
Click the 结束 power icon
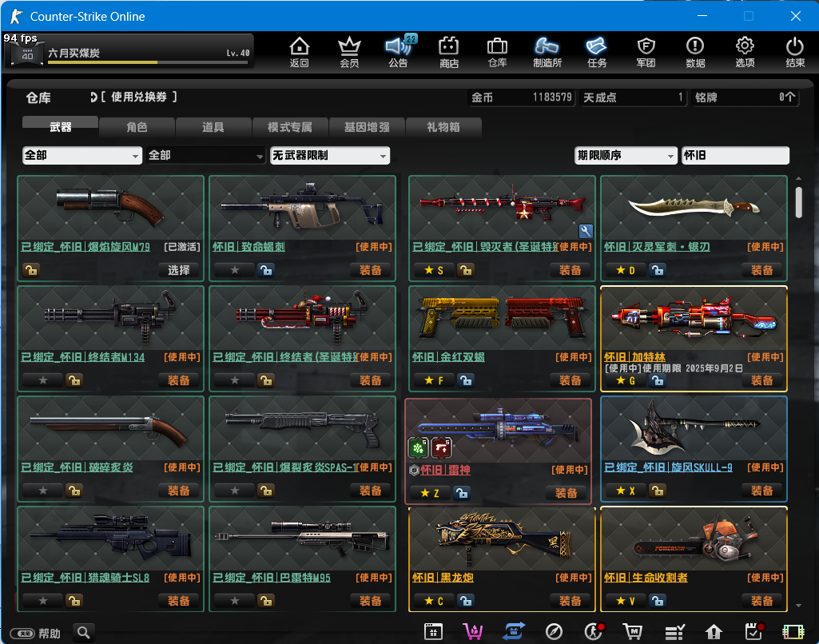coord(795,52)
